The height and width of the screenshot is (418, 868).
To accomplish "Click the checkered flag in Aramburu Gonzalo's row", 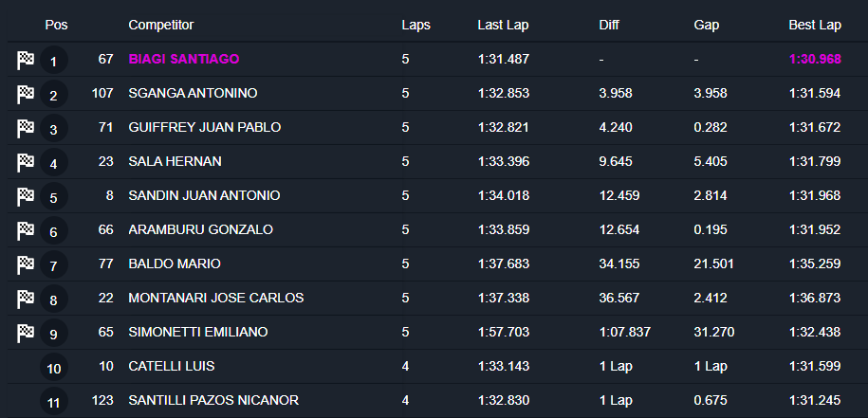I will pyautogui.click(x=26, y=231).
